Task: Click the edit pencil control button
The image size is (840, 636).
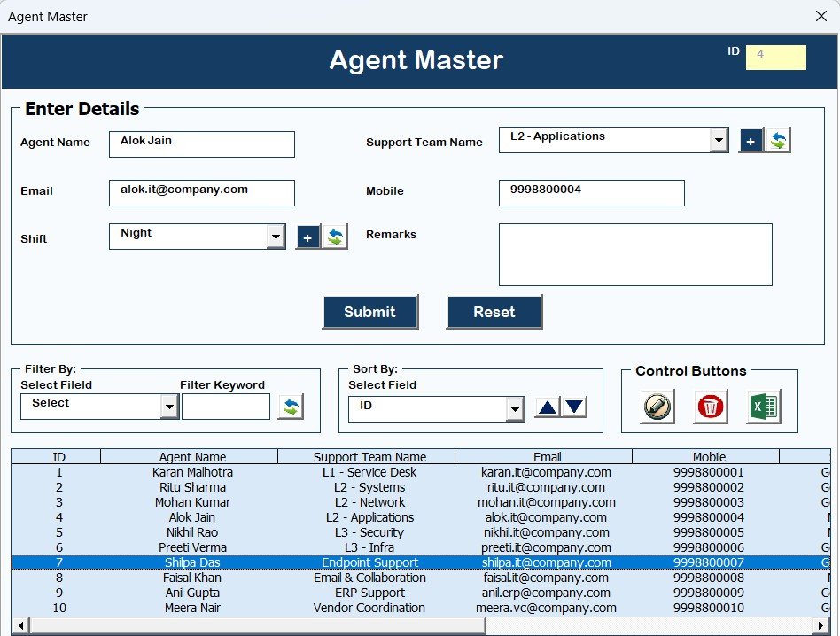Action: click(656, 407)
